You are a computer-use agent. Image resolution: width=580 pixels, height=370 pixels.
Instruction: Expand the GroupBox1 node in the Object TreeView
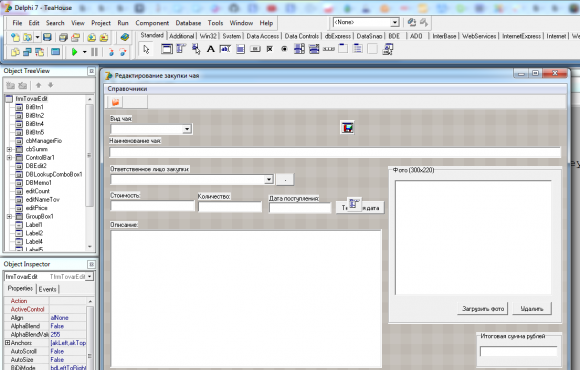point(9,216)
